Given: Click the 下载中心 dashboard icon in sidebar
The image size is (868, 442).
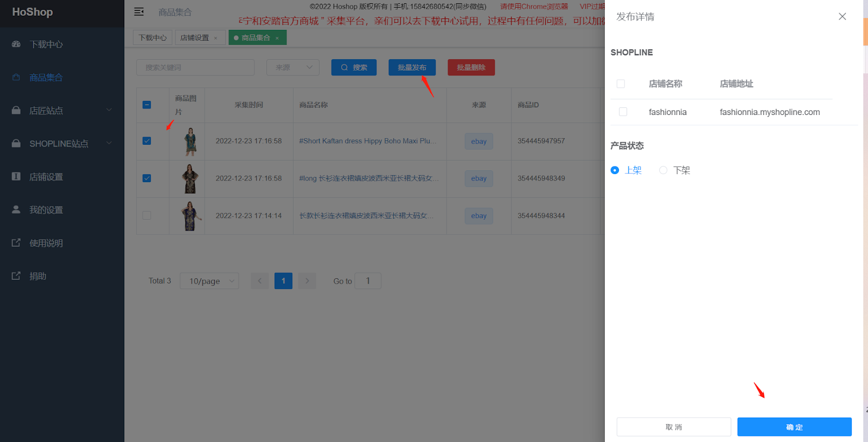Looking at the screenshot, I should tap(16, 44).
